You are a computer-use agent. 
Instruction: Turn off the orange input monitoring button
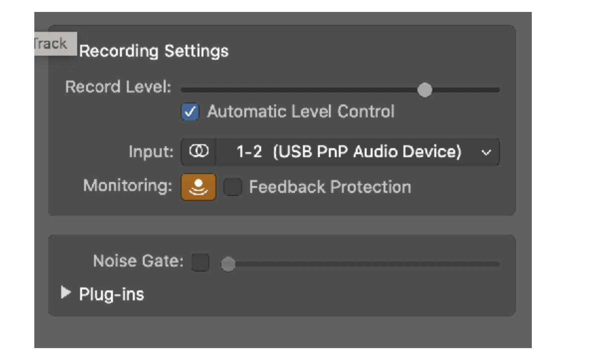(198, 187)
